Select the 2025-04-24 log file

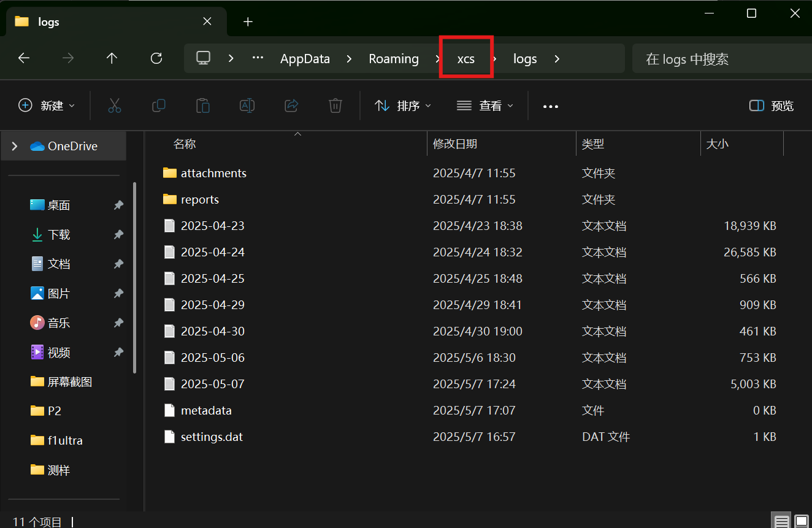click(x=212, y=252)
